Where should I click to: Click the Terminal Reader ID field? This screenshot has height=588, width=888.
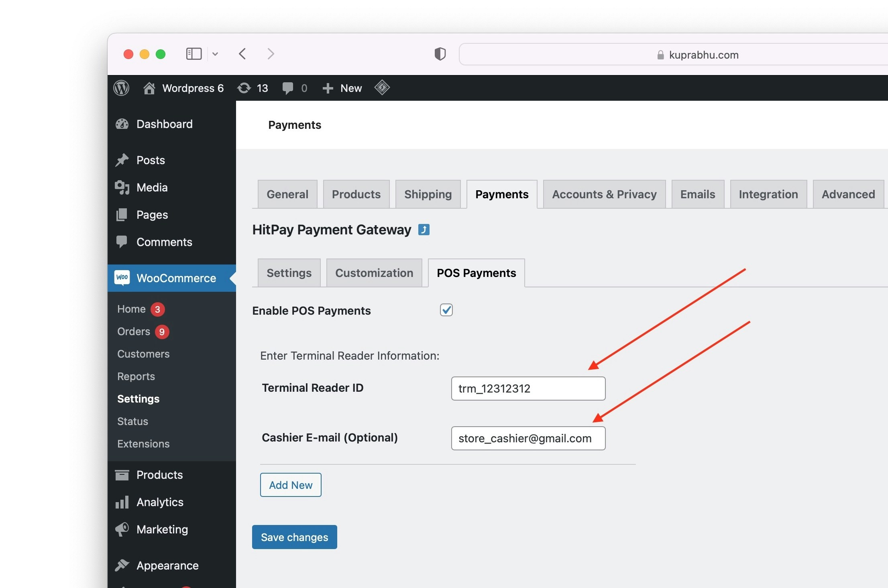[528, 389]
